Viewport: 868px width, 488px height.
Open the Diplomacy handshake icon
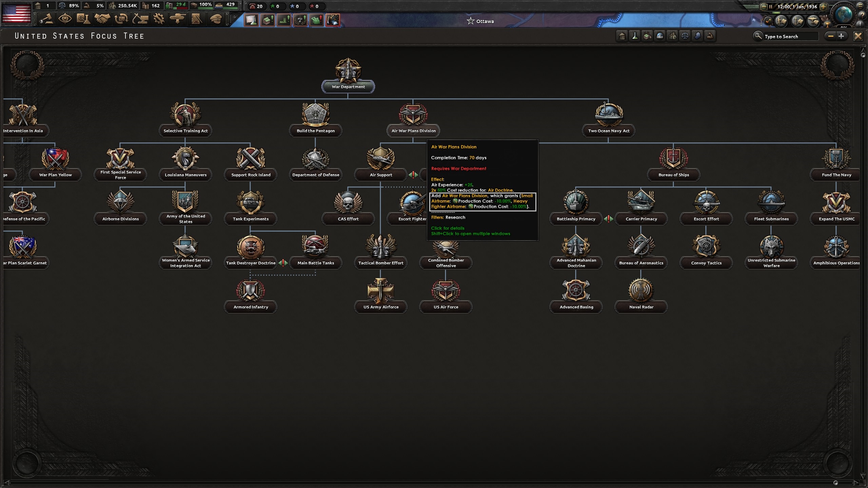pyautogui.click(x=102, y=19)
